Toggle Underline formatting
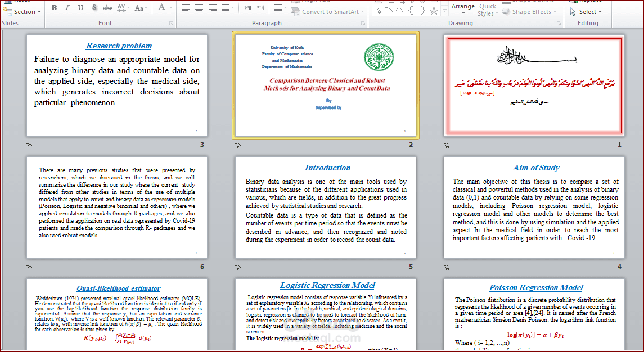The height and width of the screenshot is (352, 644). 80,7
